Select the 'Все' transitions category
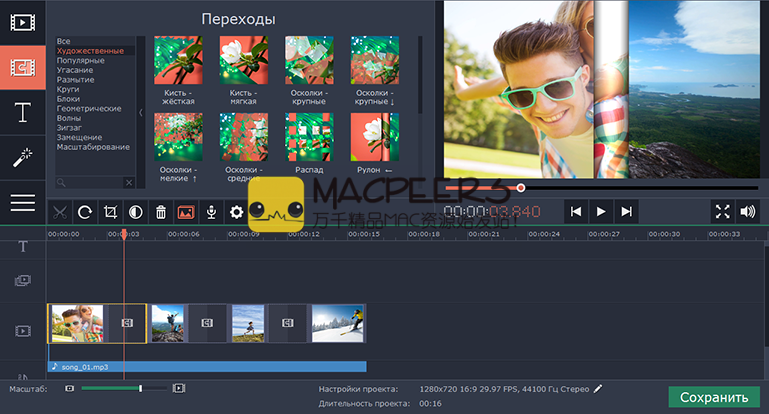The width and height of the screenshot is (769, 414). coord(63,41)
